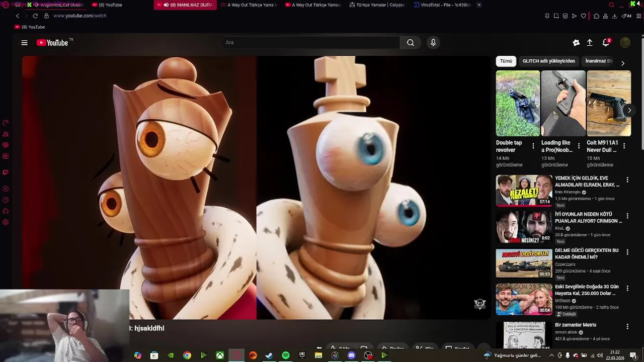
Task: Open the Bir zamanlar Metris video
Action: point(524,335)
